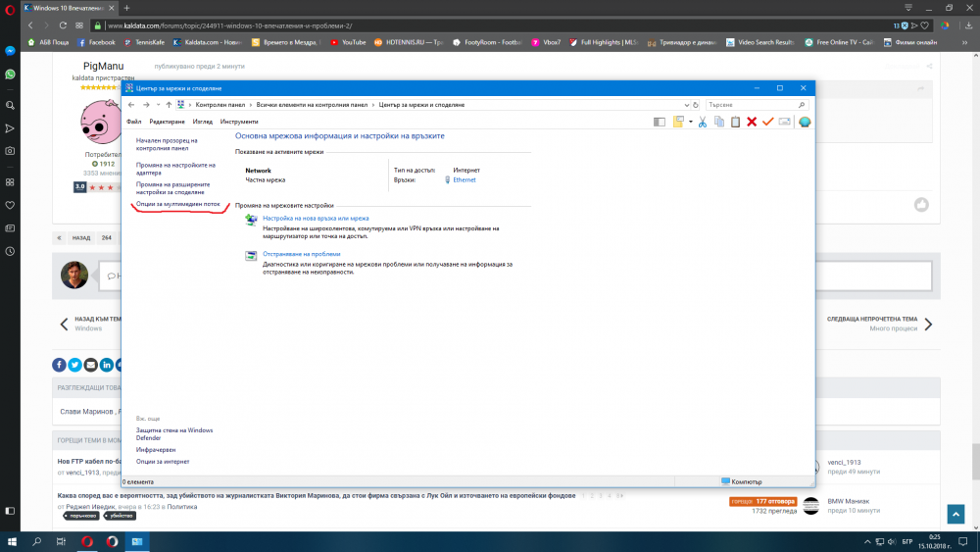Click Настройка на нова връзка или мрежа
The image size is (980, 552).
coord(316,219)
